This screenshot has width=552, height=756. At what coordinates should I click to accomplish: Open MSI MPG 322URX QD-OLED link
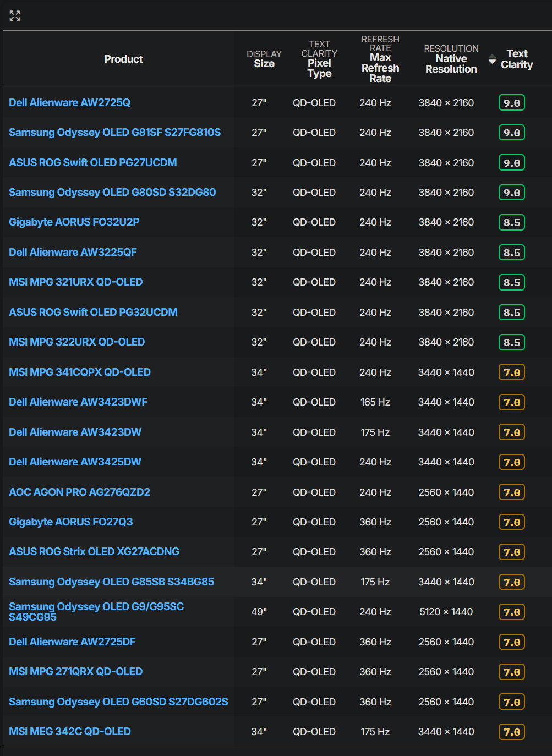[77, 342]
